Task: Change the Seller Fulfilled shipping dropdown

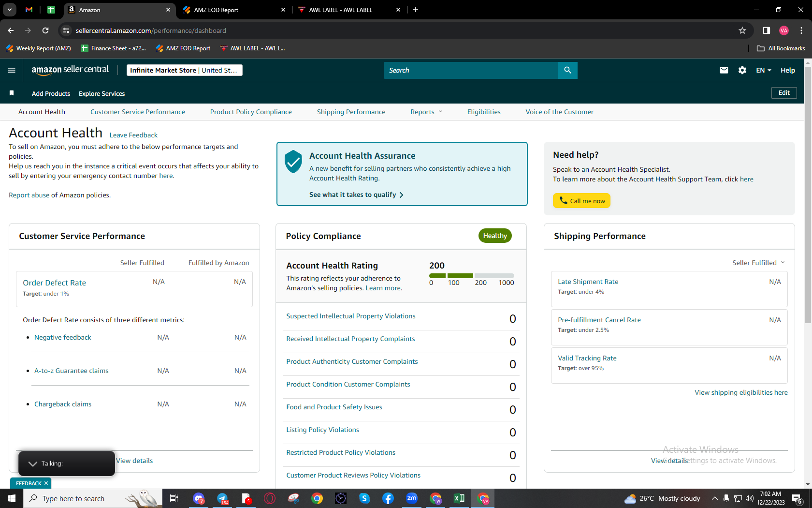Action: click(x=758, y=263)
